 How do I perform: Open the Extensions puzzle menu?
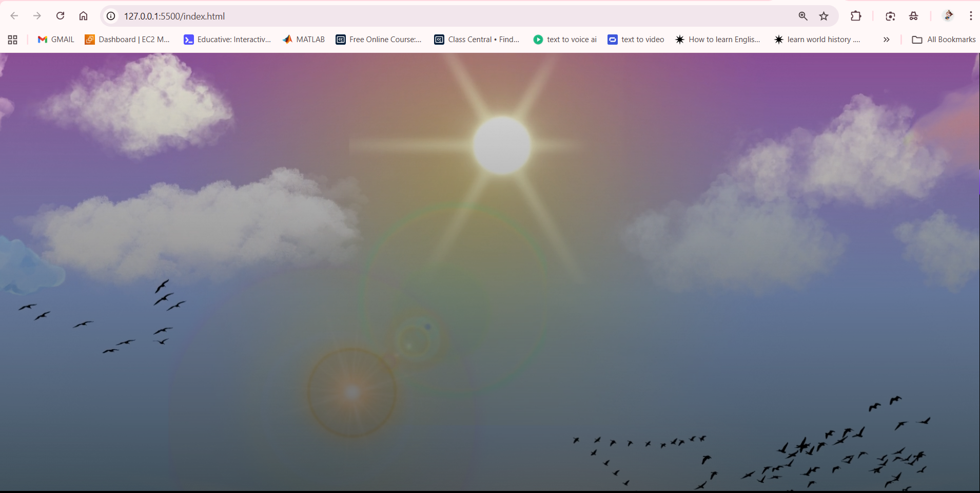(x=856, y=16)
